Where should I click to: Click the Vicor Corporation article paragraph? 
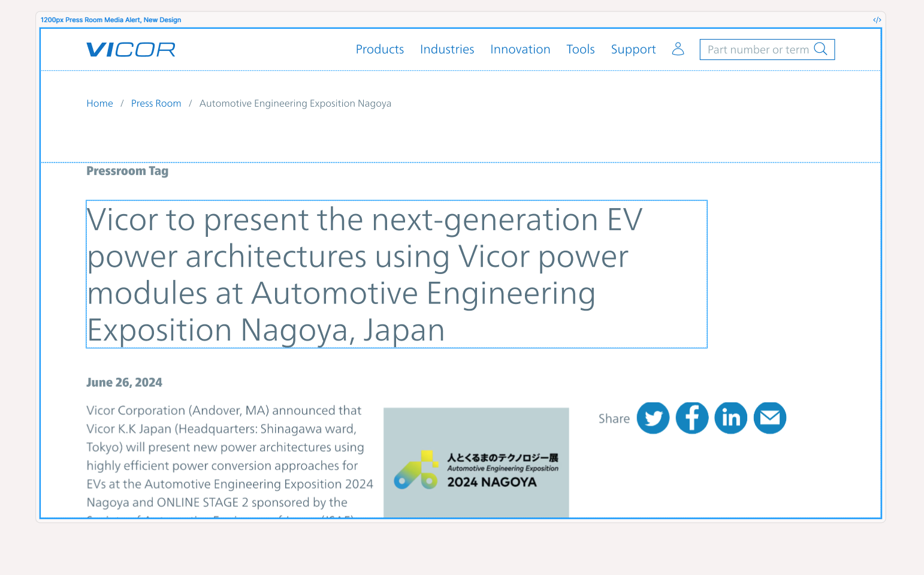point(230,462)
